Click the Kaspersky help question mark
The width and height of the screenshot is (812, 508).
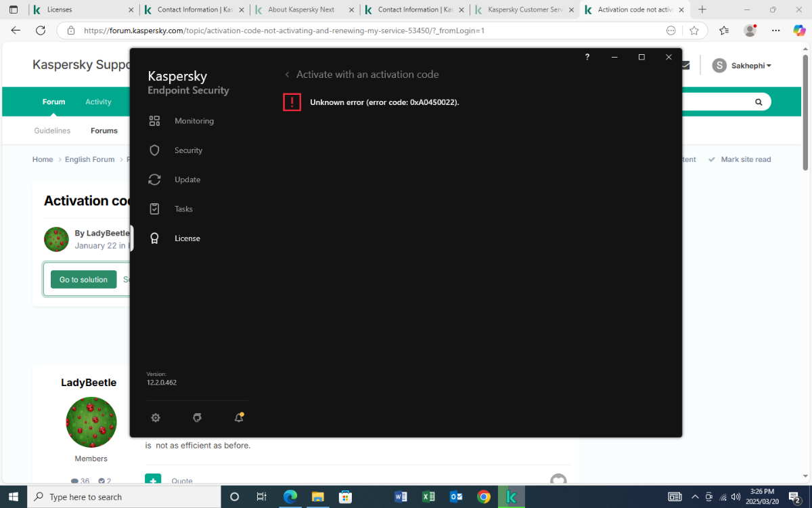click(x=587, y=57)
